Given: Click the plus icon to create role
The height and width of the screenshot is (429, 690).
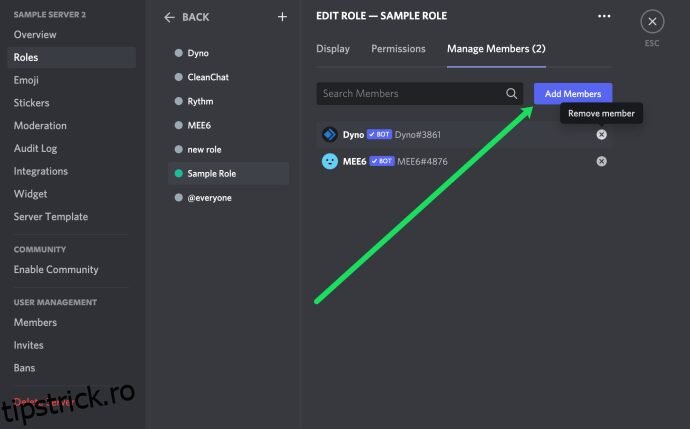Looking at the screenshot, I should tap(282, 17).
